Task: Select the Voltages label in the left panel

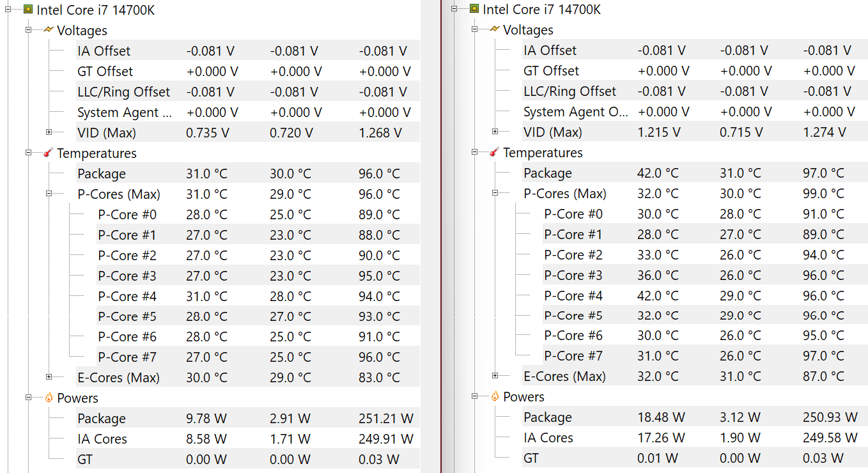Action: coord(82,31)
